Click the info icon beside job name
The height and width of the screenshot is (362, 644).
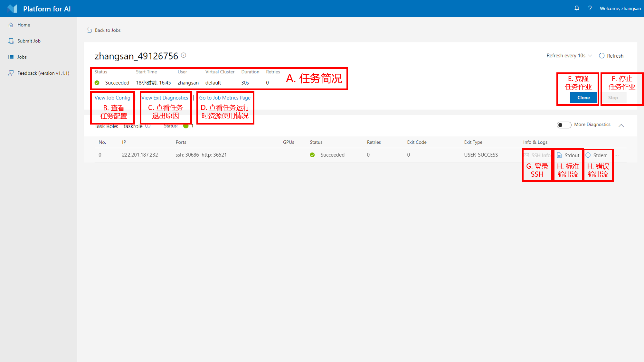coord(184,55)
